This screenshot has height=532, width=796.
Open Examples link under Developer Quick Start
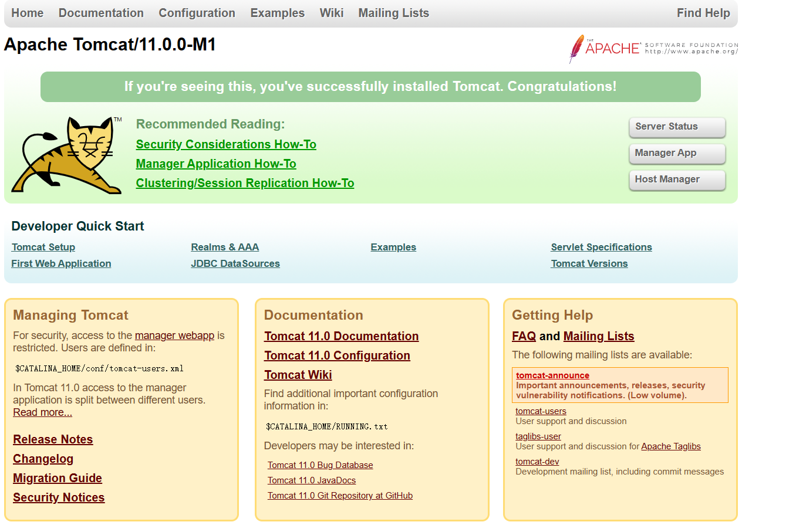point(393,248)
